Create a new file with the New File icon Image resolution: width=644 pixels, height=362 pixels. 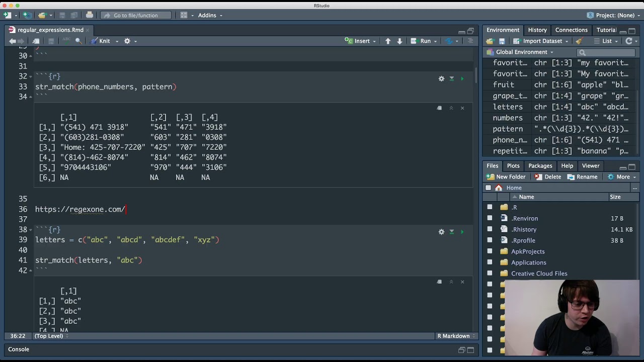8,15
